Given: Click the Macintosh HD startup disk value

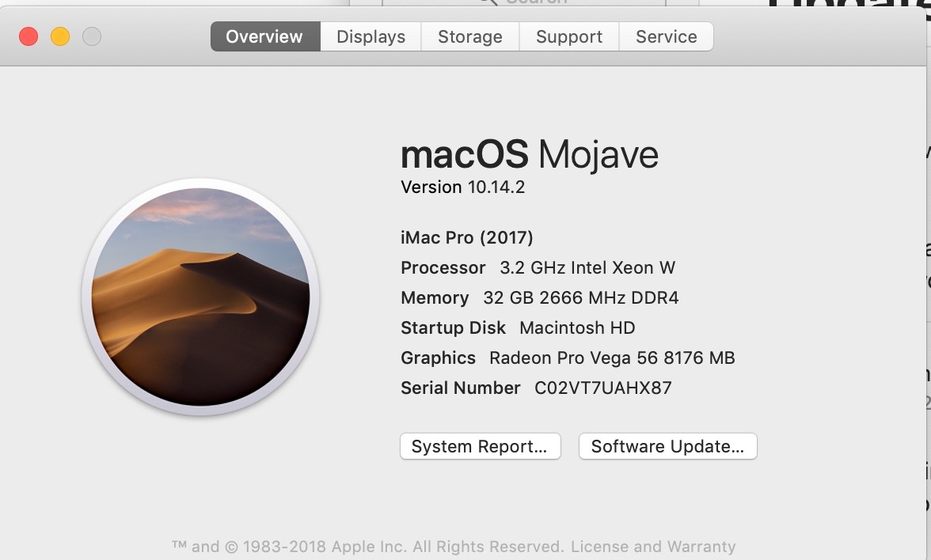Looking at the screenshot, I should (577, 328).
